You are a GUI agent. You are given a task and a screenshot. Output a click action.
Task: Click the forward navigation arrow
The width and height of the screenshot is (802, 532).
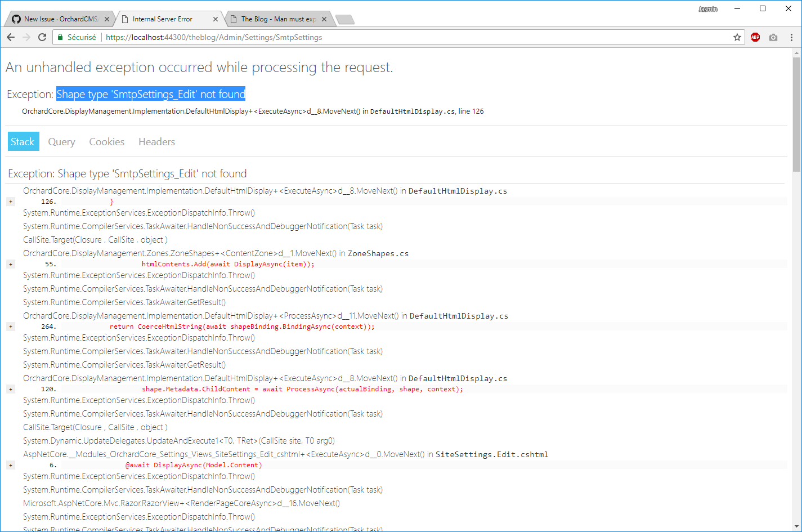click(x=26, y=37)
